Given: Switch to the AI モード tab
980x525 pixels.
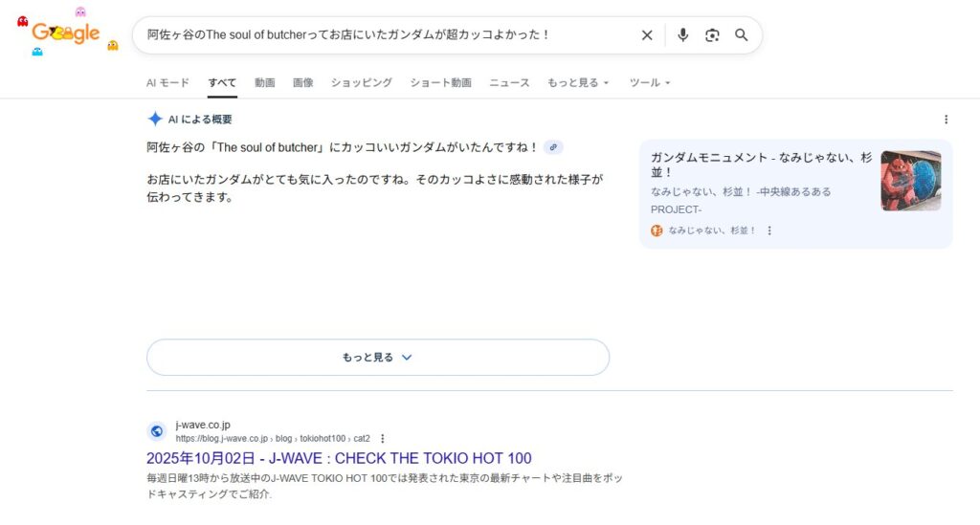Looking at the screenshot, I should tap(167, 83).
